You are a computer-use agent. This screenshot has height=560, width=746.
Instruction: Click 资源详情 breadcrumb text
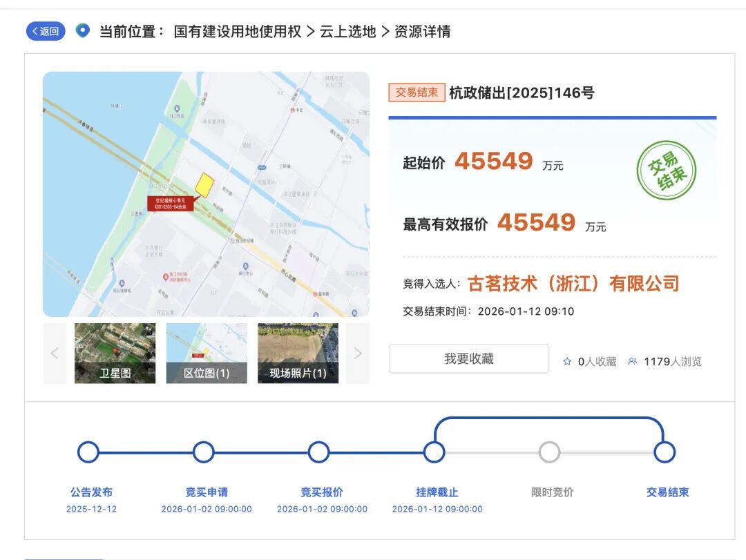tap(423, 31)
